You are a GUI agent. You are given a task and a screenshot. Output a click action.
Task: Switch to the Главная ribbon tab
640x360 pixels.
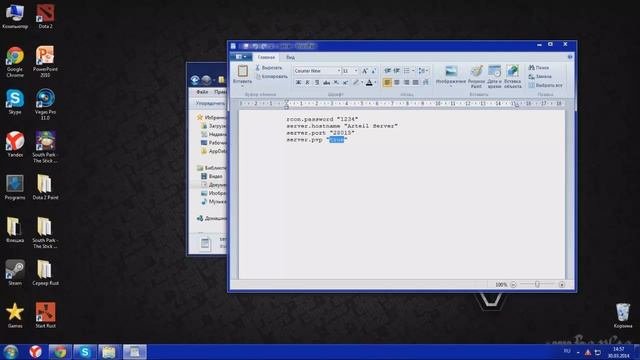[x=266, y=57]
